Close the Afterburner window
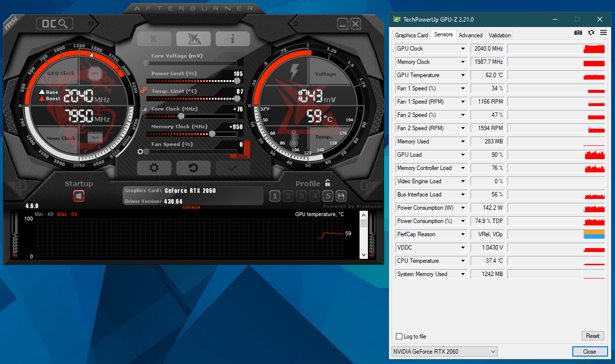The image size is (615, 364). coord(356,24)
